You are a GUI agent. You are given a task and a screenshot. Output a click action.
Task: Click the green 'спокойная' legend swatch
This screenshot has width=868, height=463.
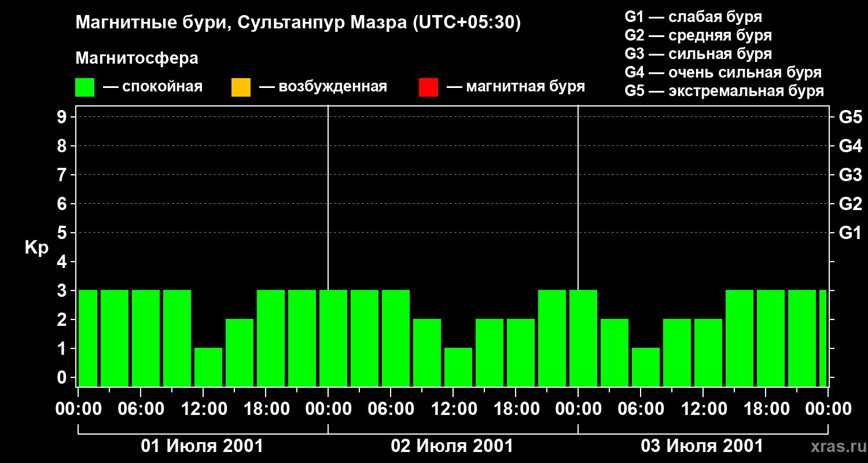(x=85, y=87)
